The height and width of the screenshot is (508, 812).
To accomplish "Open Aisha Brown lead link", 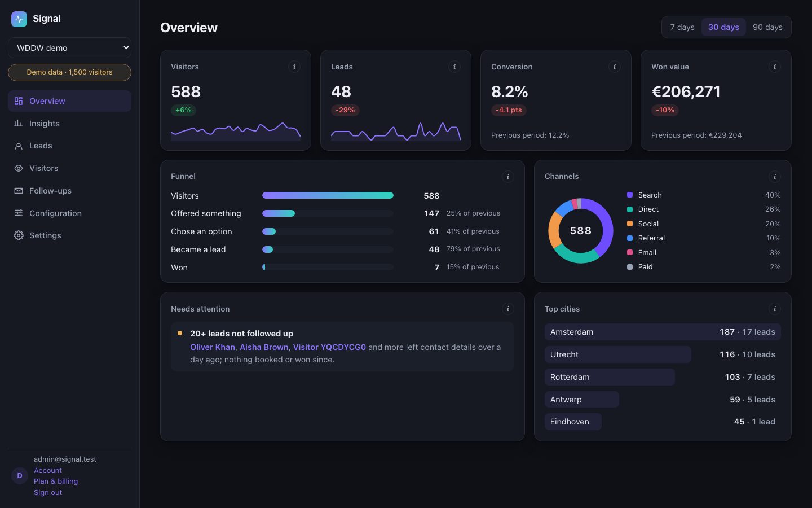I will (264, 347).
